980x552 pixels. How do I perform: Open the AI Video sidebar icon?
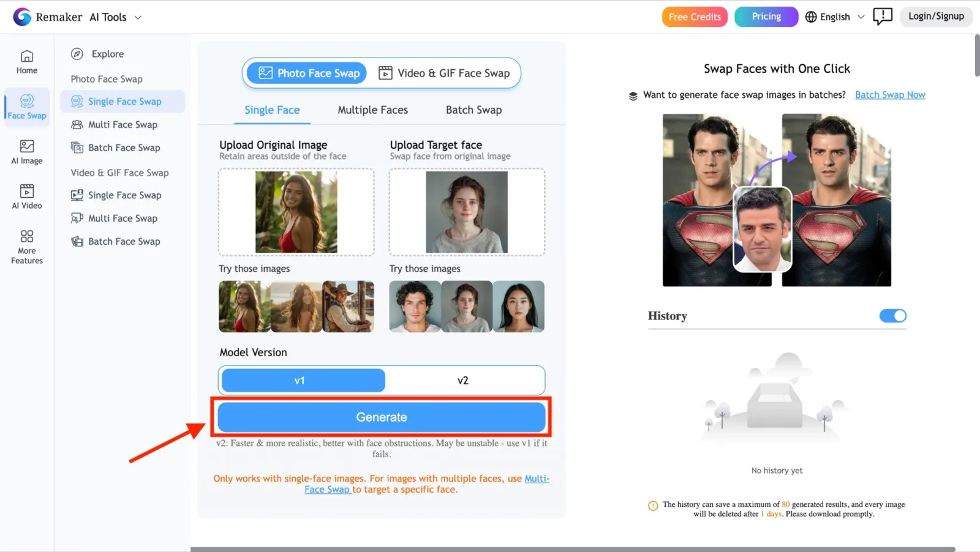tap(27, 197)
